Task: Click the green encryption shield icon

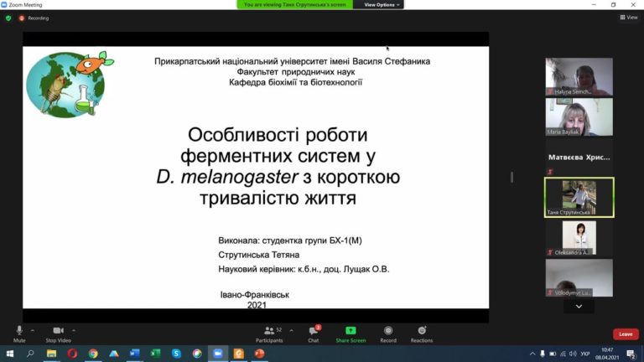Action: coord(8,18)
